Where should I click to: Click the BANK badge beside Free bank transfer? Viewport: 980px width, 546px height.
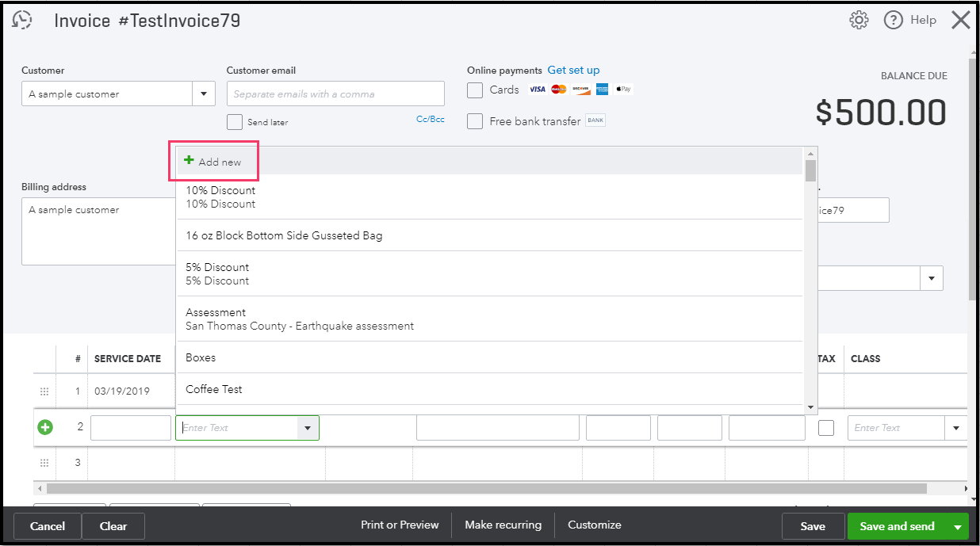pos(595,120)
